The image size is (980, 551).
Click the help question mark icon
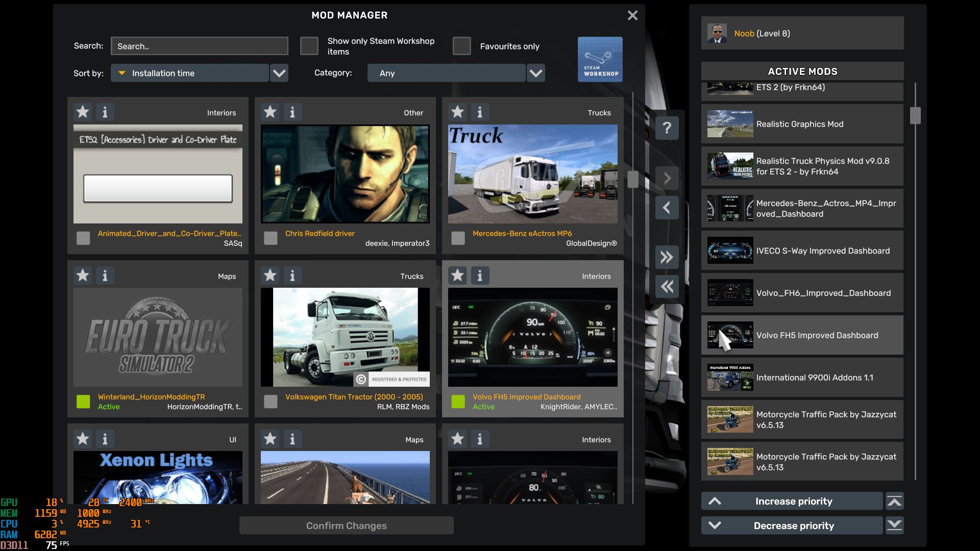point(667,128)
